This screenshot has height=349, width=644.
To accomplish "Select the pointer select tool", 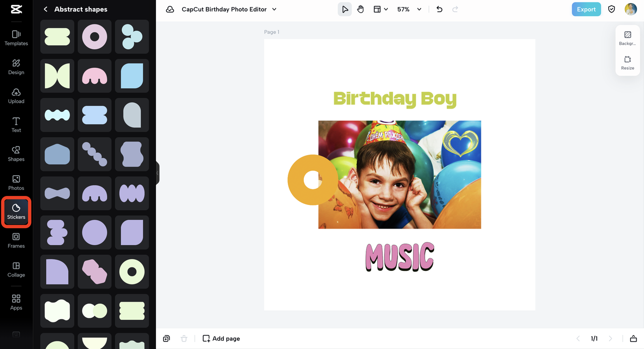I will [x=345, y=9].
